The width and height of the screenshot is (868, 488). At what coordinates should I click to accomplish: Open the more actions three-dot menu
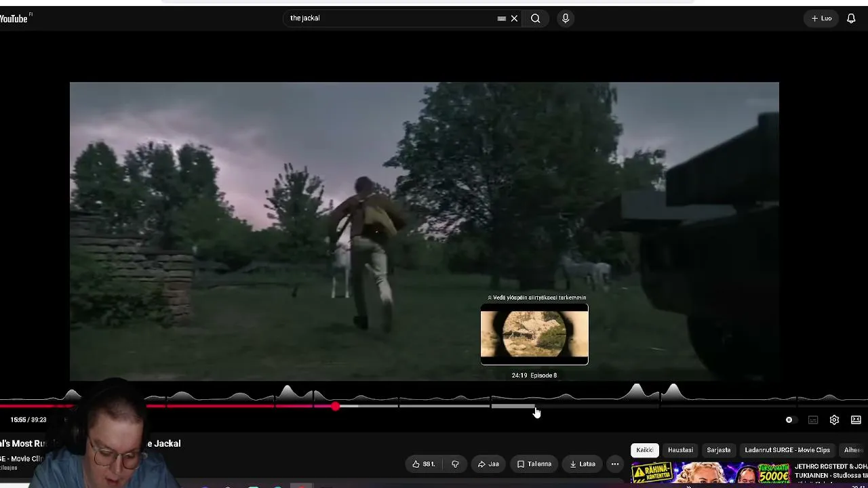pos(615,464)
